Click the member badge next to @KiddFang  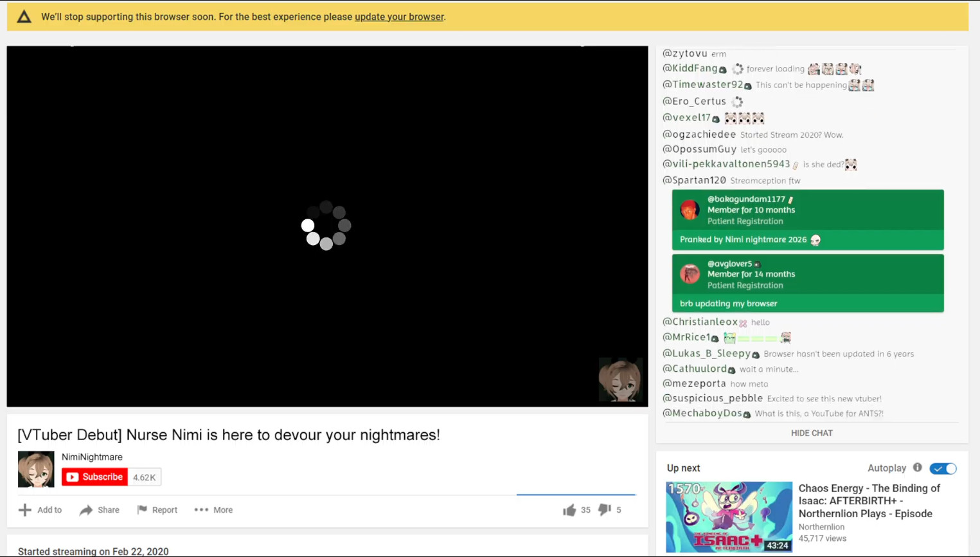tap(723, 69)
